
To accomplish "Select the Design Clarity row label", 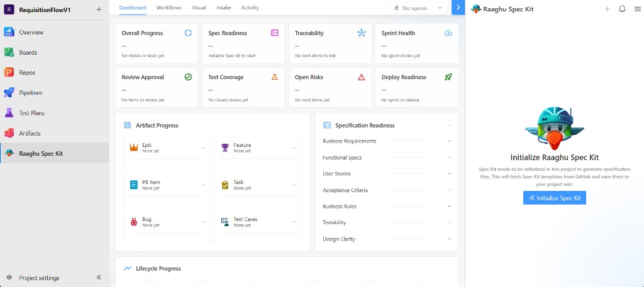I will [339, 239].
